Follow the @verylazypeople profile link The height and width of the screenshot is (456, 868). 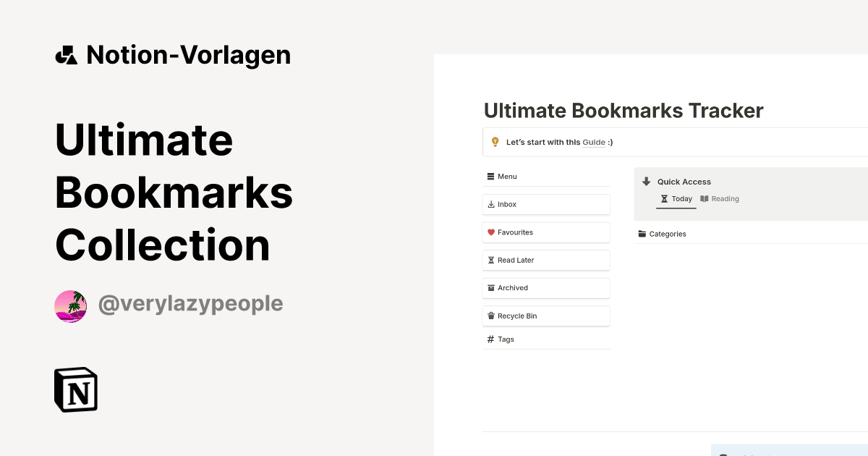(x=190, y=304)
